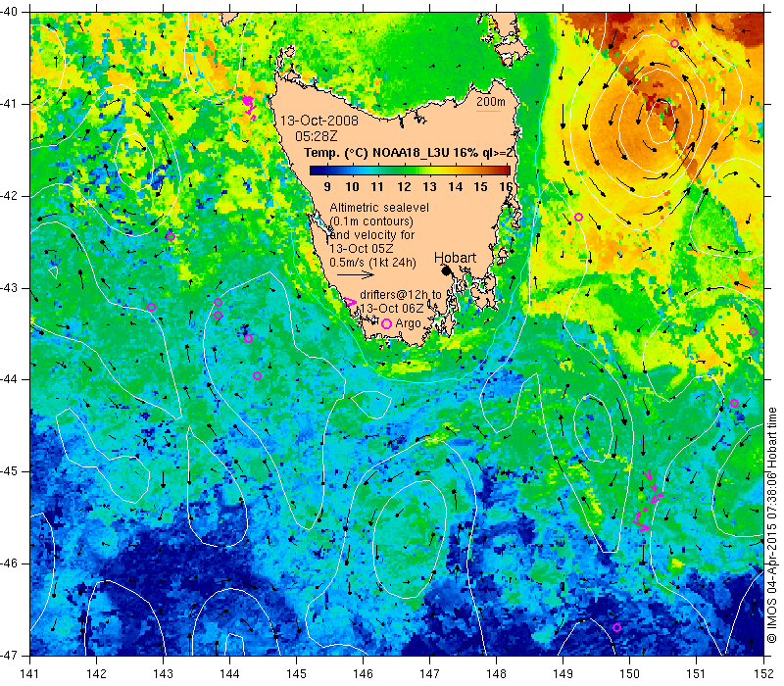This screenshot has height=686, width=784.
Task: Click the "Altimetric sealevel" caption
Action: pos(379,207)
